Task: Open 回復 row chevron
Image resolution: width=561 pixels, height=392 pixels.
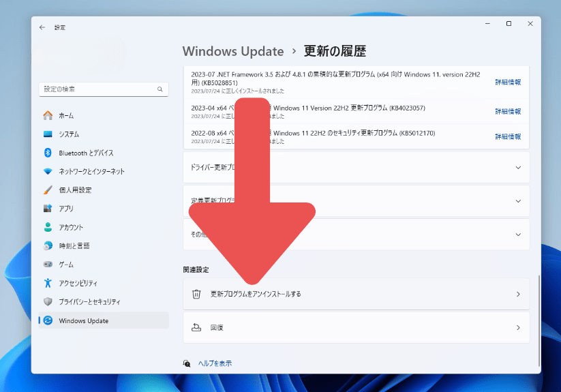Action: point(518,328)
